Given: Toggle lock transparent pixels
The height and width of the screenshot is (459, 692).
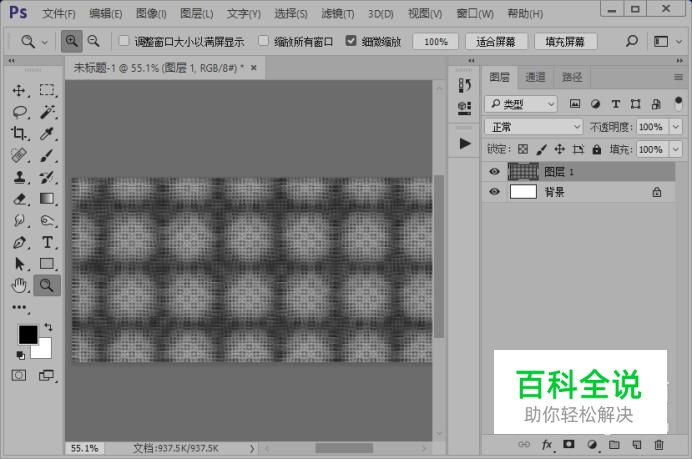Looking at the screenshot, I should tap(523, 149).
